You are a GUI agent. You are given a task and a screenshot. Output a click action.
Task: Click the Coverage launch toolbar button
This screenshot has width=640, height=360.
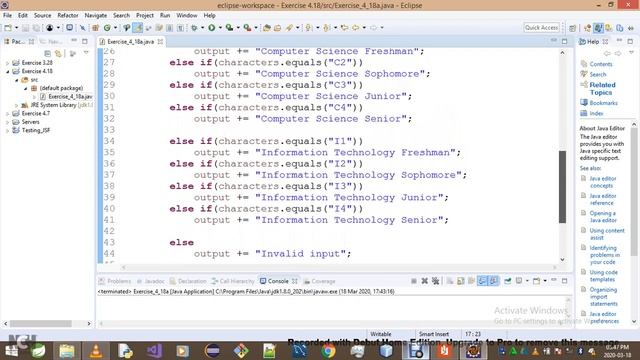click(x=229, y=28)
